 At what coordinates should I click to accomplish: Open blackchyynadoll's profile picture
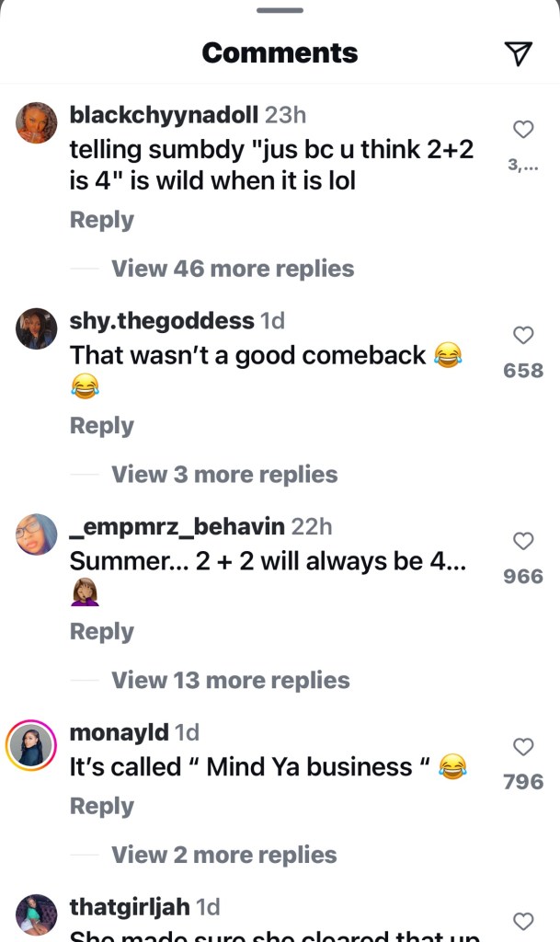pos(36,123)
